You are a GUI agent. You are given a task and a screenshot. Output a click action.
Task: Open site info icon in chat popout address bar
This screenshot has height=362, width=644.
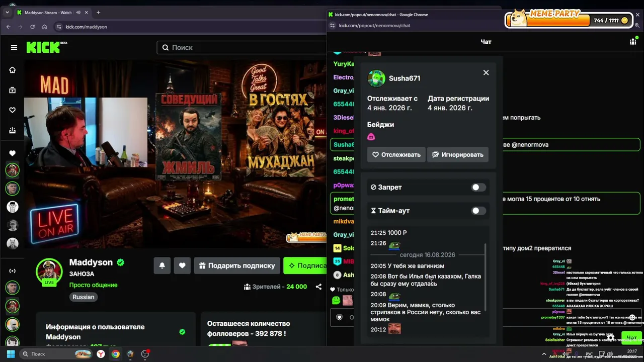pyautogui.click(x=332, y=25)
